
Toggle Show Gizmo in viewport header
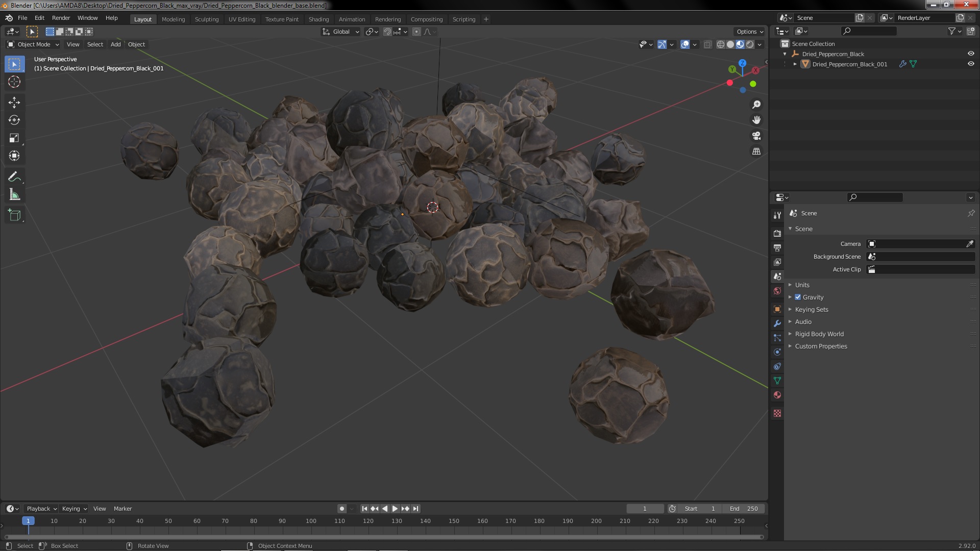click(x=662, y=44)
